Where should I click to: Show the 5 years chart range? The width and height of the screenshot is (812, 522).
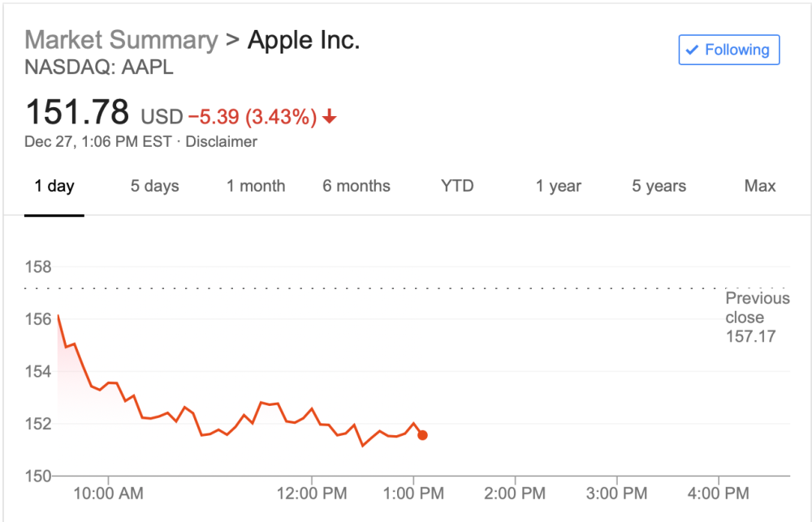click(x=659, y=186)
